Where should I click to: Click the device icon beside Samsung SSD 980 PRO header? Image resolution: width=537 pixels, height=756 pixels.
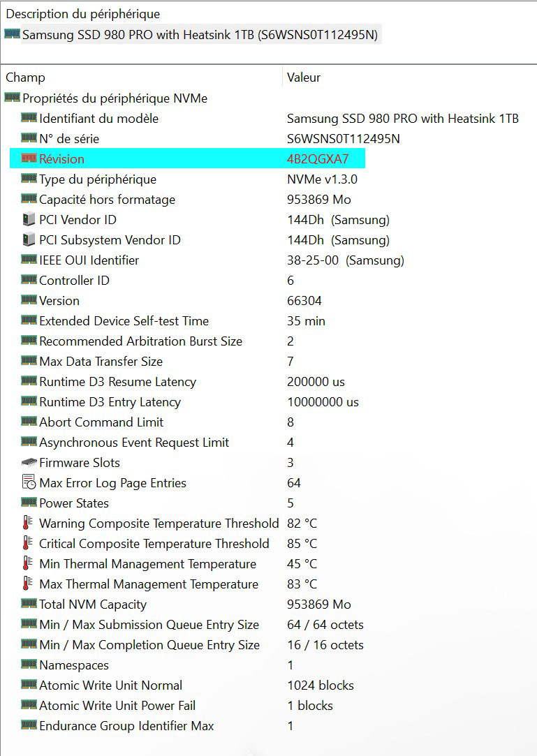[12, 34]
